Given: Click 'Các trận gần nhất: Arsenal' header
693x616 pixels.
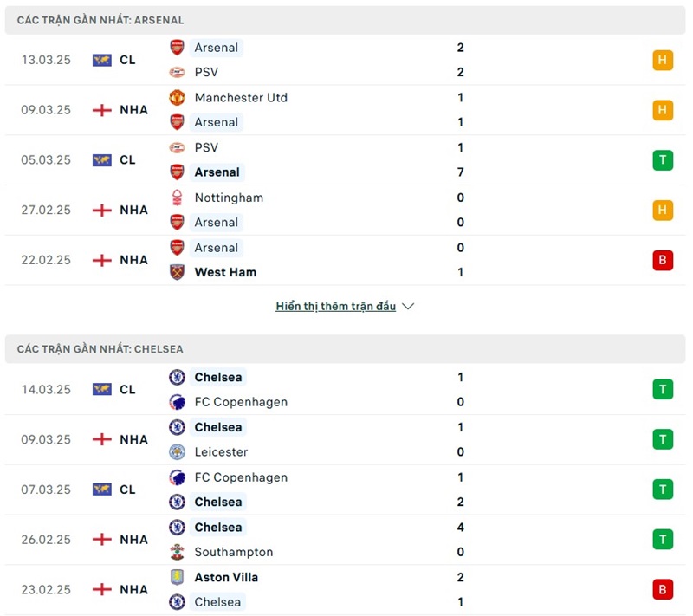Looking at the screenshot, I should point(100,20).
